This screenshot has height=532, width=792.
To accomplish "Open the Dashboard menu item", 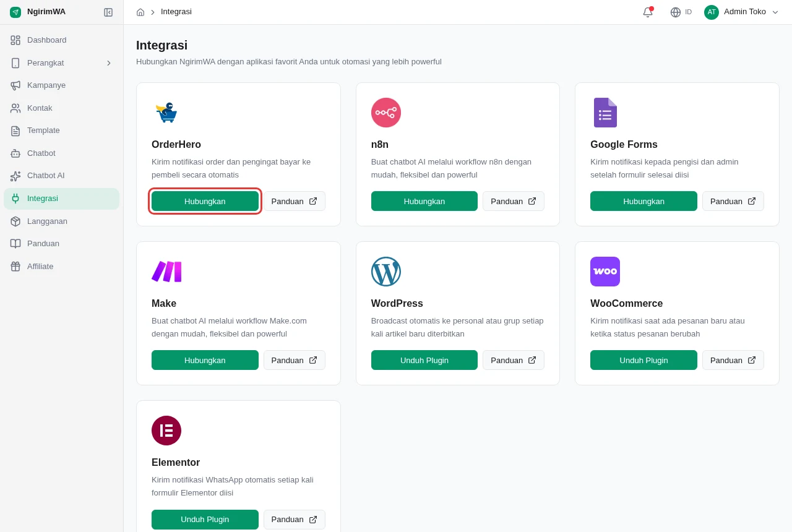I will click(61, 40).
